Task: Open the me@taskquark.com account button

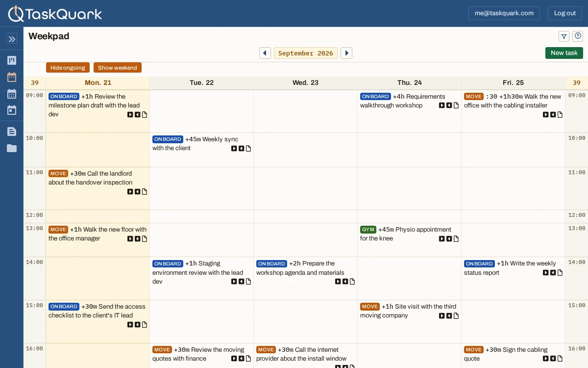Action: pos(504,13)
